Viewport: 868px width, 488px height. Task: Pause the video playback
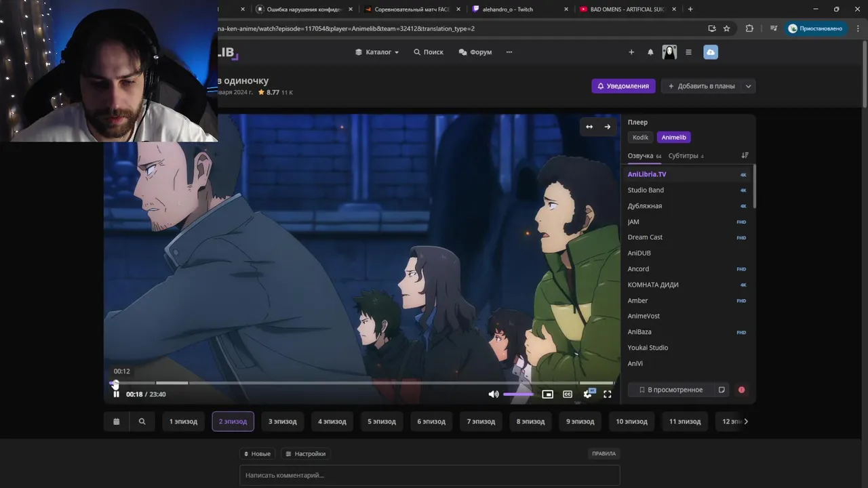(116, 394)
